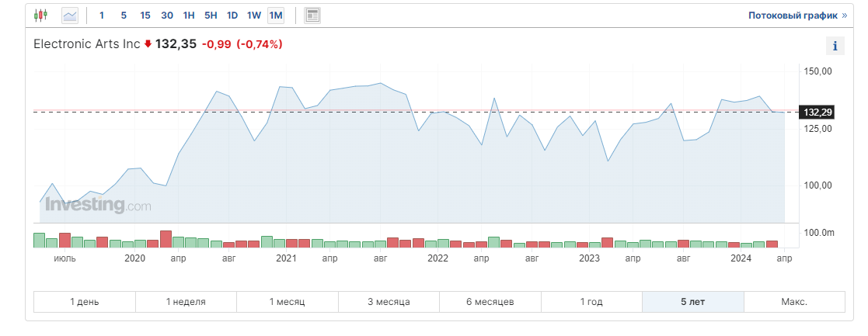868x336 pixels.
Task: Click the 132,35 current price
Action: pyautogui.click(x=176, y=44)
